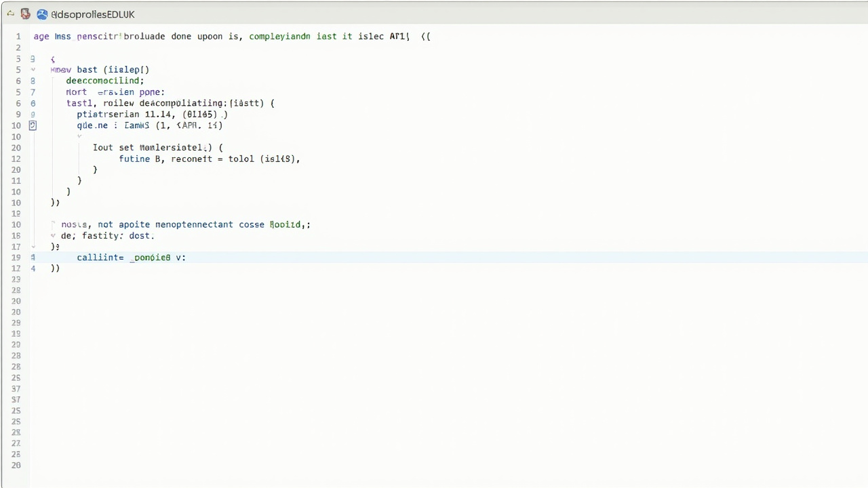Click the 'compleyiandn' token on the first line
The image size is (868, 488).
(x=279, y=37)
